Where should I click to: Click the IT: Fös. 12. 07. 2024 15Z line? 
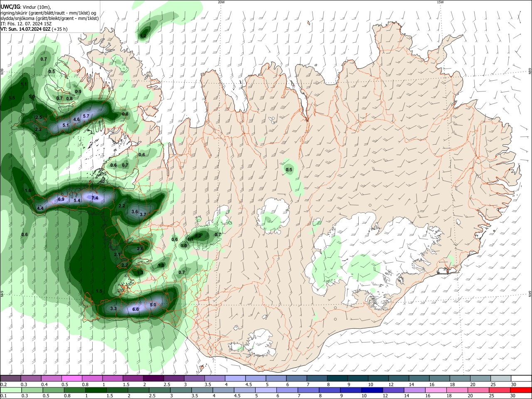(26, 24)
